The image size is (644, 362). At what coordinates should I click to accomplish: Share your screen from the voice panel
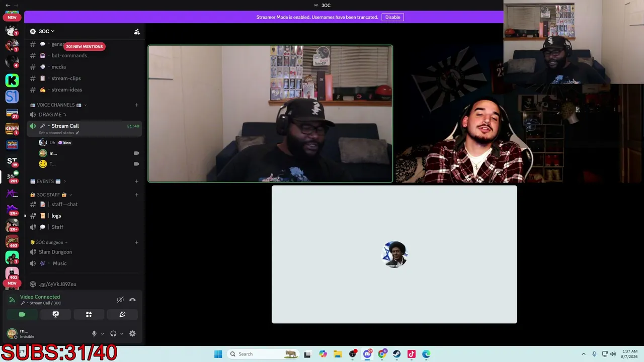click(x=55, y=314)
